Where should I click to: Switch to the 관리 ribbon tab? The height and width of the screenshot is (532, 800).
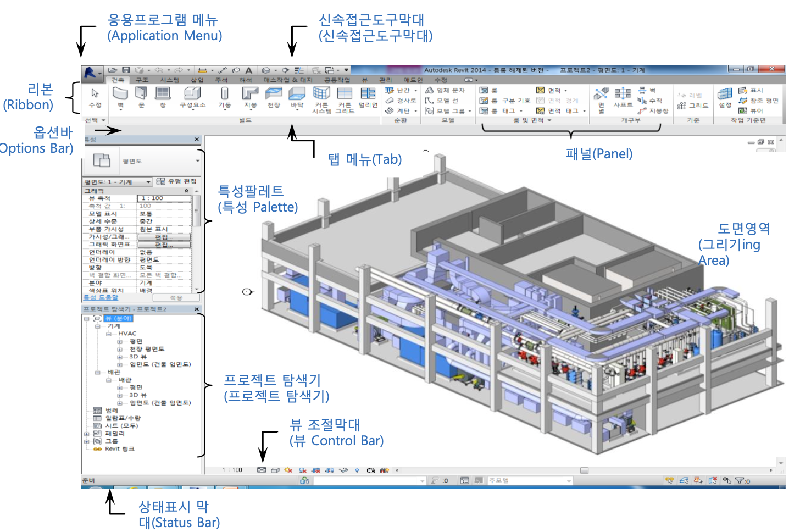point(385,80)
